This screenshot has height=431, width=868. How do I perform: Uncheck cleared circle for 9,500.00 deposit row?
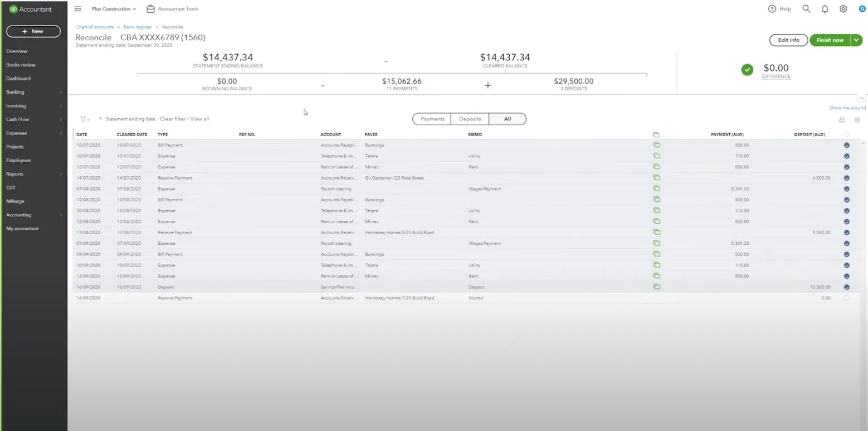(847, 233)
